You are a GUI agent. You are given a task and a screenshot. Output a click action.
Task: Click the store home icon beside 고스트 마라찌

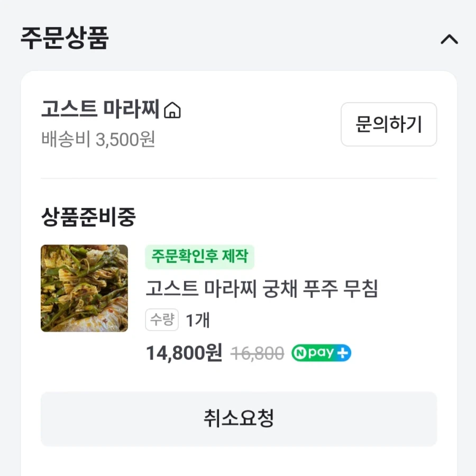(x=173, y=110)
